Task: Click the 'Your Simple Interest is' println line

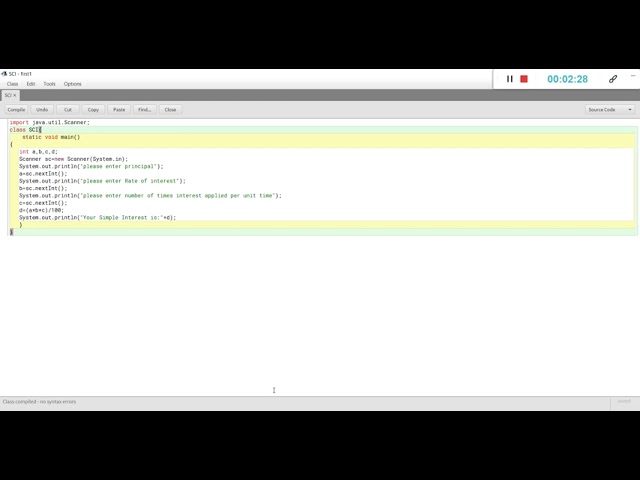Action: tap(98, 218)
